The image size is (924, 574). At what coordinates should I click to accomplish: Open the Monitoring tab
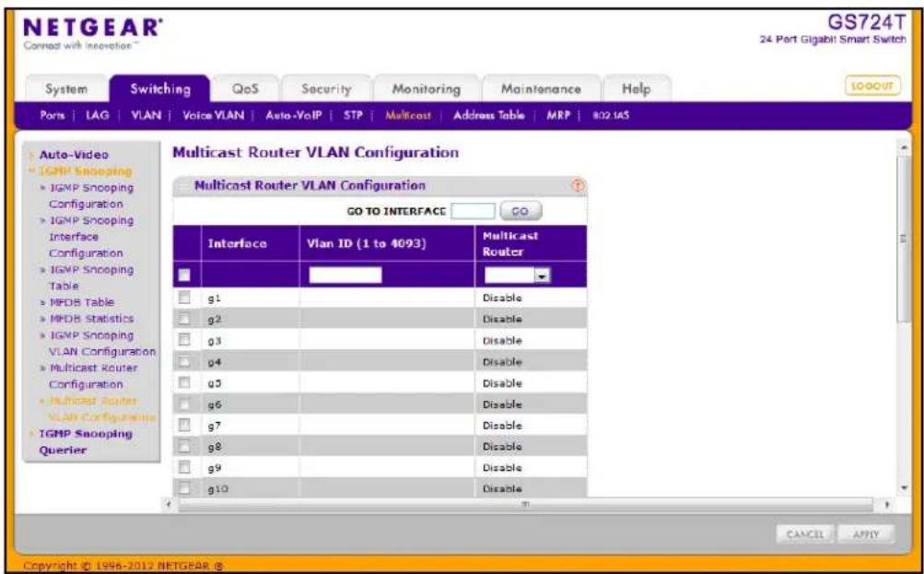(426, 89)
